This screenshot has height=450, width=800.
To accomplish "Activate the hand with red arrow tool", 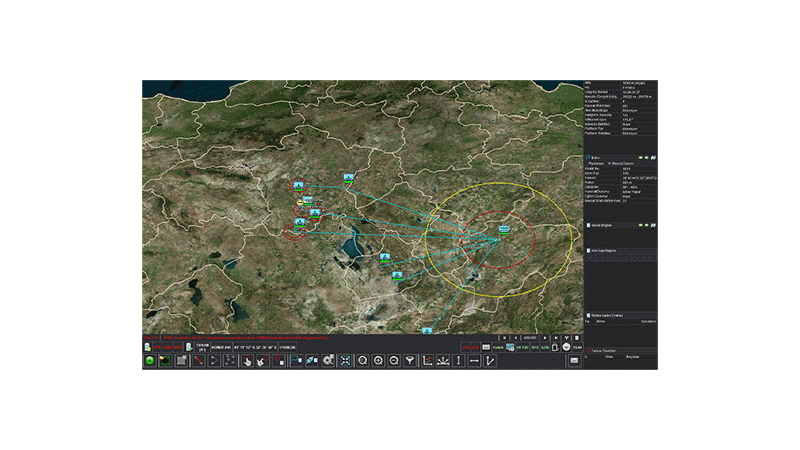I will [263, 361].
